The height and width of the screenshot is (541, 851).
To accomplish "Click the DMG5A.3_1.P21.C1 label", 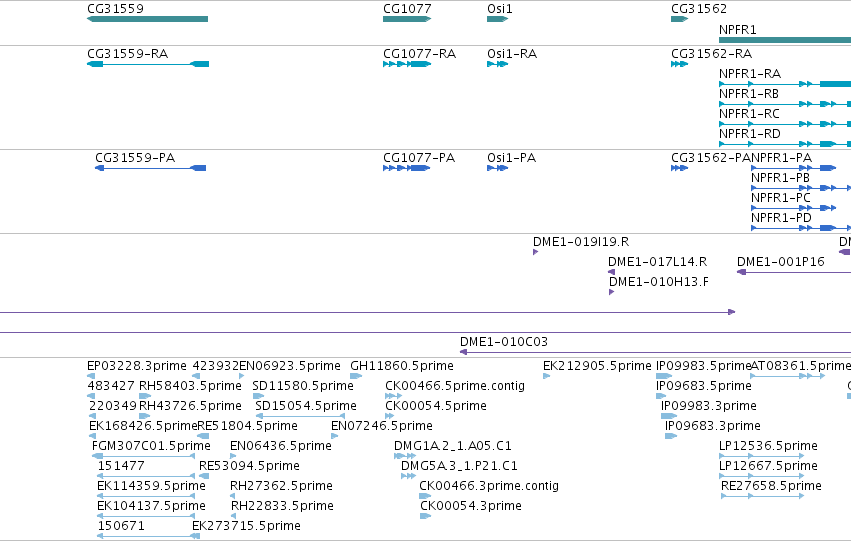I will (x=459, y=466).
